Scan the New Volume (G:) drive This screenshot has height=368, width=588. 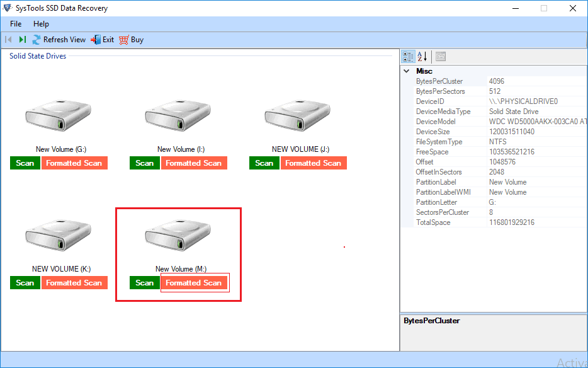[25, 163]
